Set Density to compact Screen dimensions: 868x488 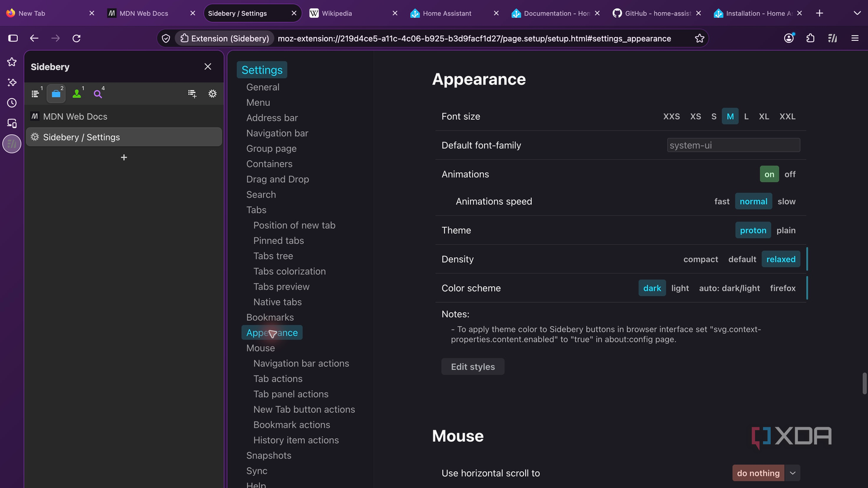(701, 259)
